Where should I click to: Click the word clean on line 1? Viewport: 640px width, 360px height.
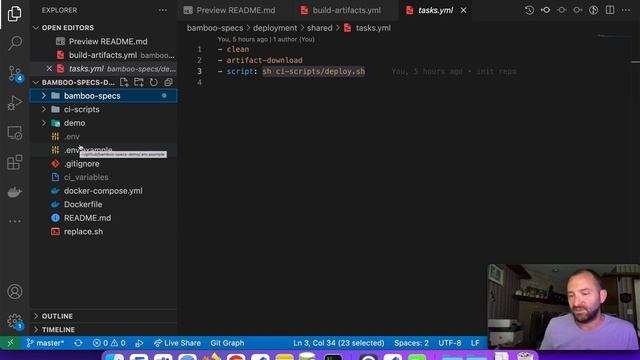coord(238,49)
